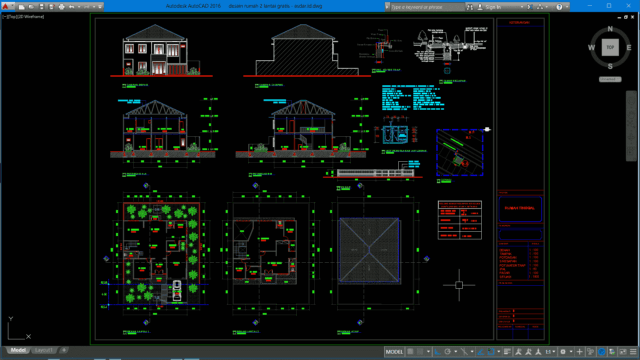Click the binoculars search icon
The width and height of the screenshot is (640, 360).
(x=470, y=7)
